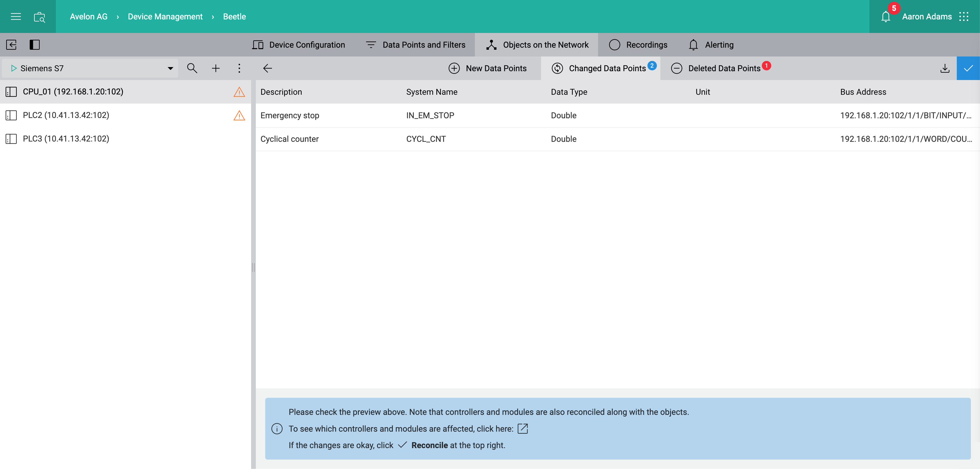Click the search magnifier in device panel
The width and height of the screenshot is (980, 469).
[x=192, y=68]
